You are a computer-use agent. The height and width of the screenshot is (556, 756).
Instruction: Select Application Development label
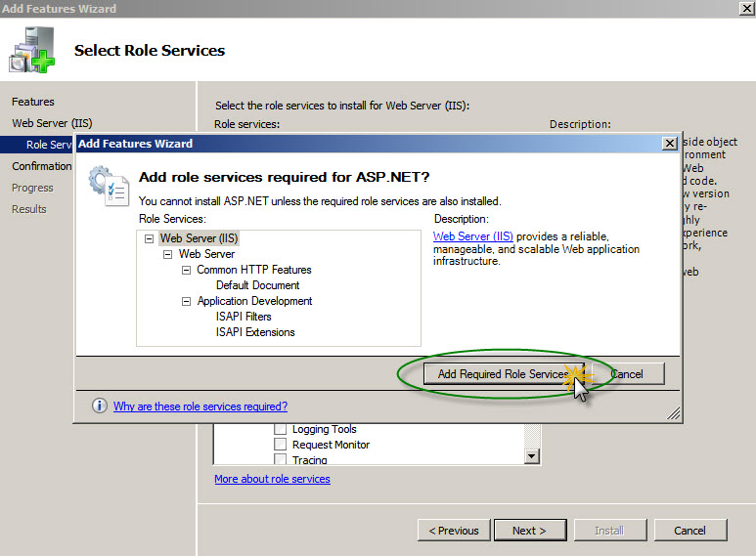point(254,301)
